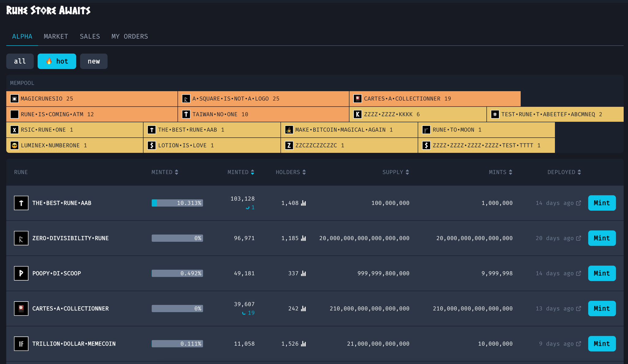The width and height of the screenshot is (628, 364).
Task: Toggle the 'hot' filter pill
Action: (x=57, y=61)
